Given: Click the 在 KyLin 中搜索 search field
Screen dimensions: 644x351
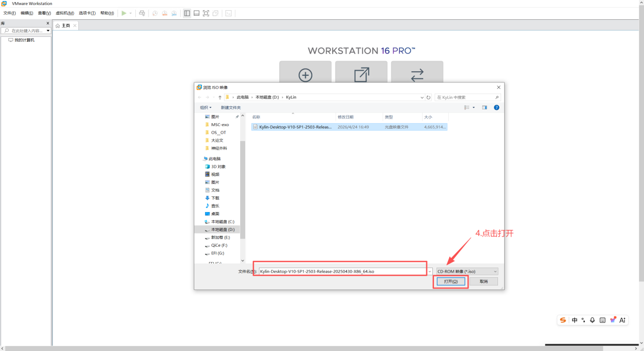Looking at the screenshot, I should [x=467, y=97].
